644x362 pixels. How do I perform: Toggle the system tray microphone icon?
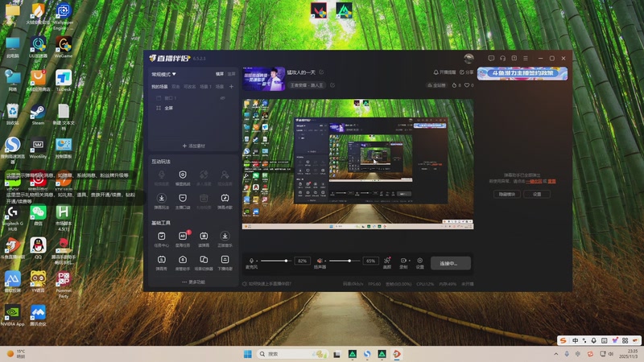click(567, 354)
